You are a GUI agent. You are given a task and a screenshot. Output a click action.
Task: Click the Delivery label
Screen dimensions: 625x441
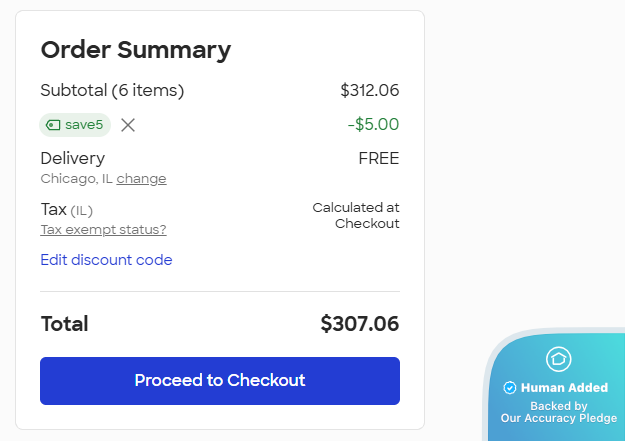coord(72,158)
